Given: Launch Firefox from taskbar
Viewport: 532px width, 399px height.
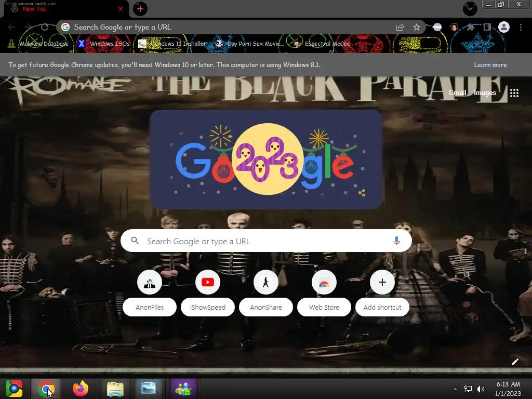Looking at the screenshot, I should [x=81, y=389].
